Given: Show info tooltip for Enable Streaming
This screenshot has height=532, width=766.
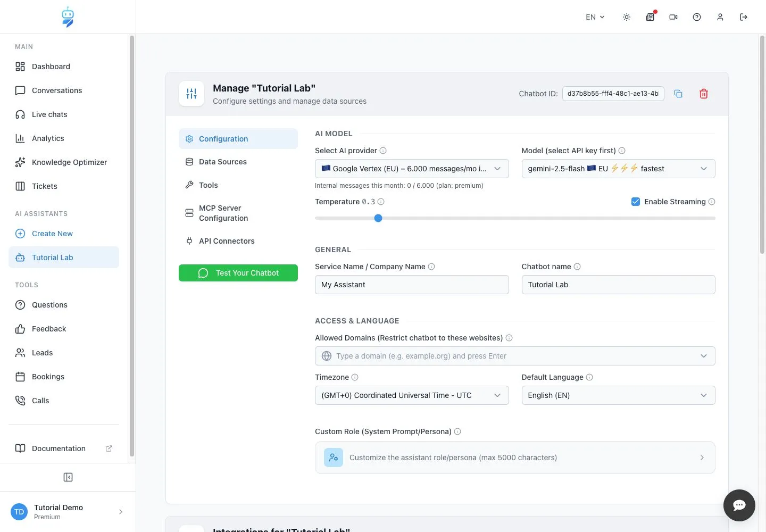Looking at the screenshot, I should (x=712, y=202).
